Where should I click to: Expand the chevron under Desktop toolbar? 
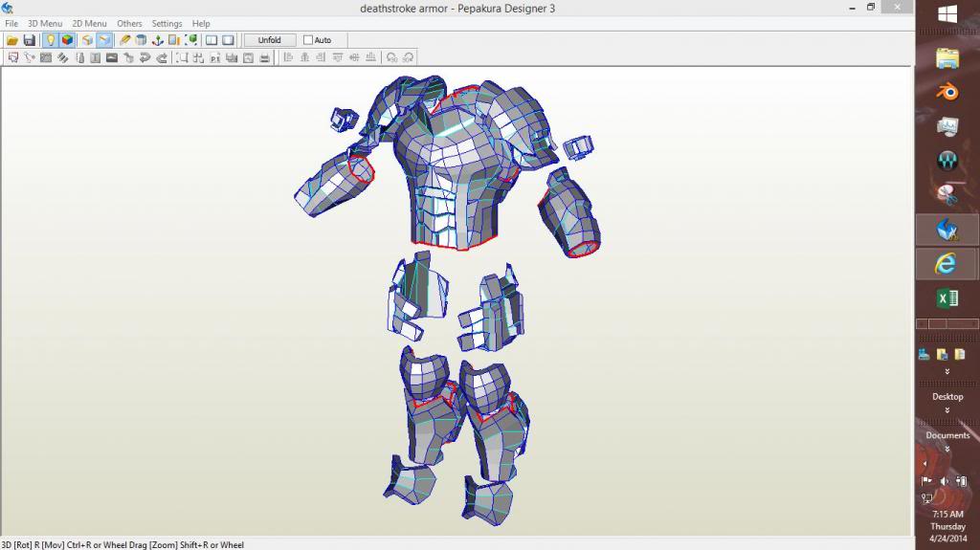pyautogui.click(x=947, y=410)
